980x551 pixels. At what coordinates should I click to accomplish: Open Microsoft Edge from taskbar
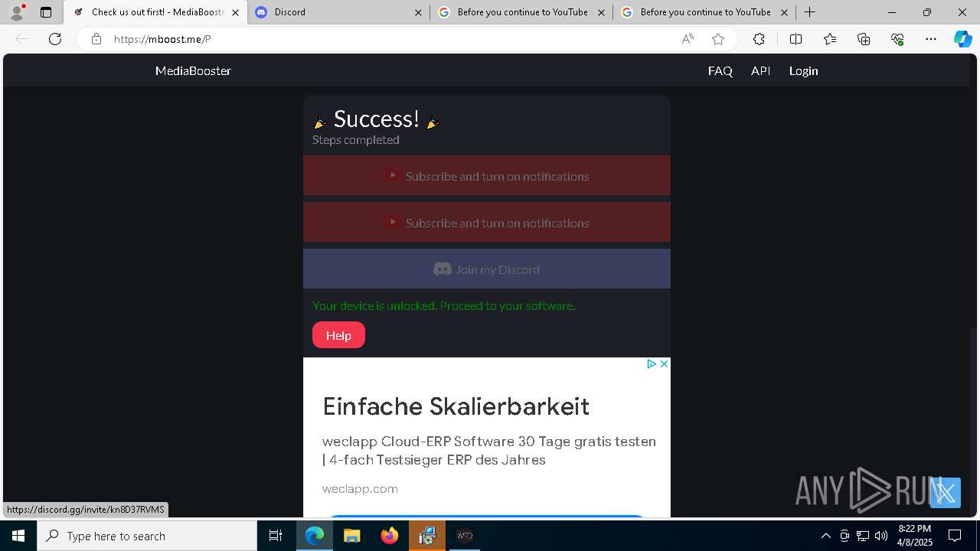point(315,536)
